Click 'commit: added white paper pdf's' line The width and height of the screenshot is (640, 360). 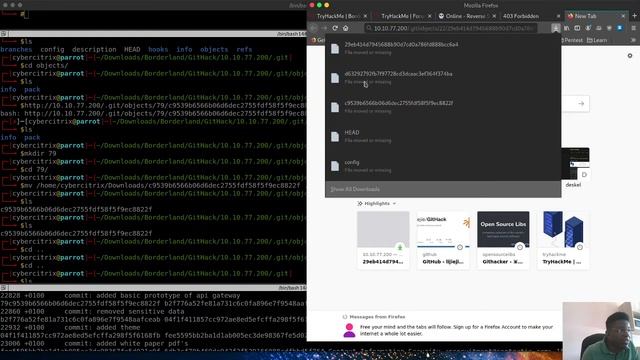(127, 343)
